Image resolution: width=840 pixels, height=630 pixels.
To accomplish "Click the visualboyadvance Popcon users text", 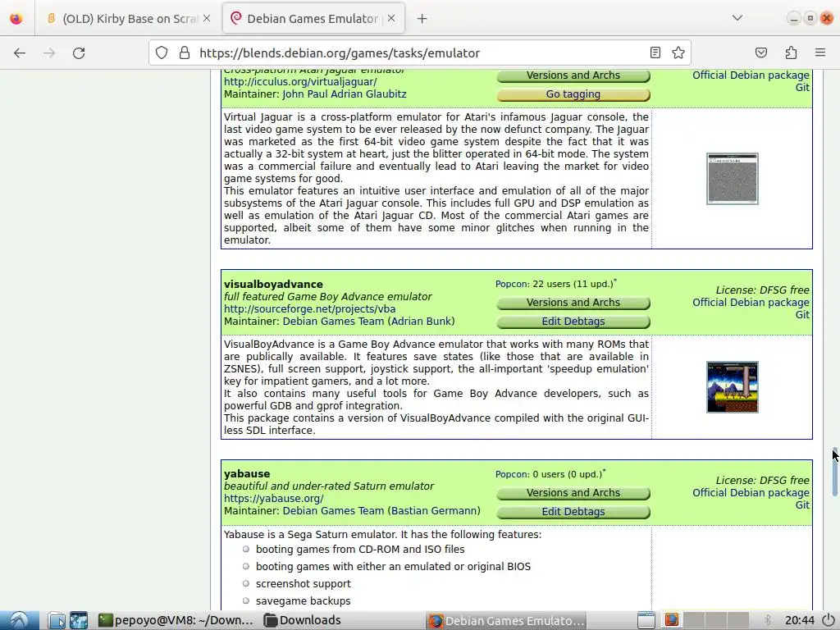I will pyautogui.click(x=555, y=284).
